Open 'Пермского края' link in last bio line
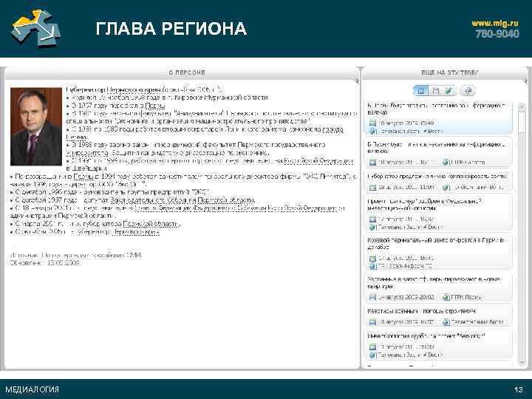The height and width of the screenshot is (399, 532). (136, 232)
